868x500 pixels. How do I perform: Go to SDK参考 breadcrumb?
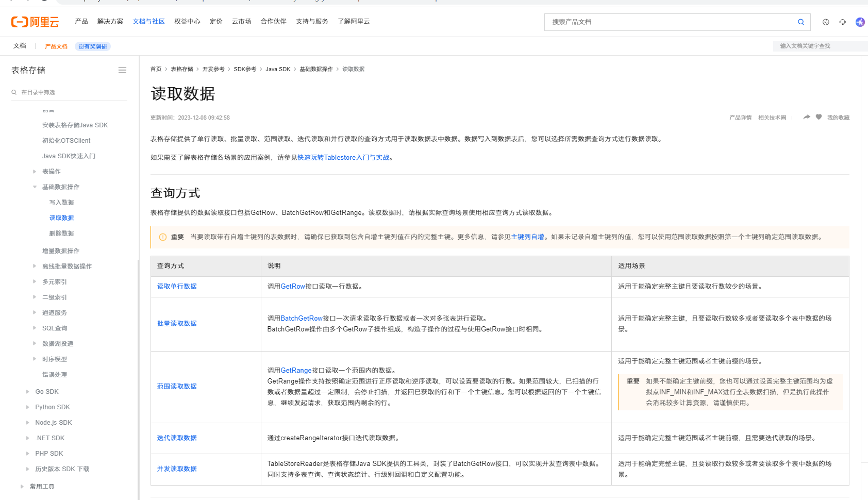(x=245, y=69)
